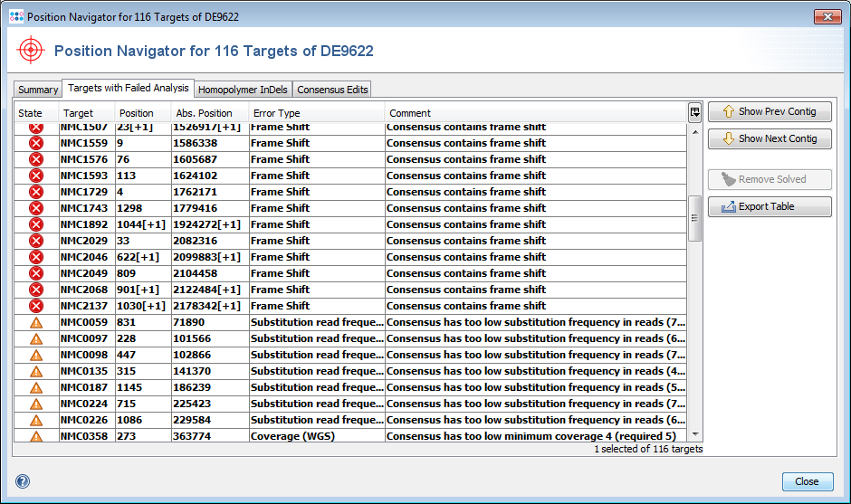Click red error icon for NMC2029

[36, 241]
